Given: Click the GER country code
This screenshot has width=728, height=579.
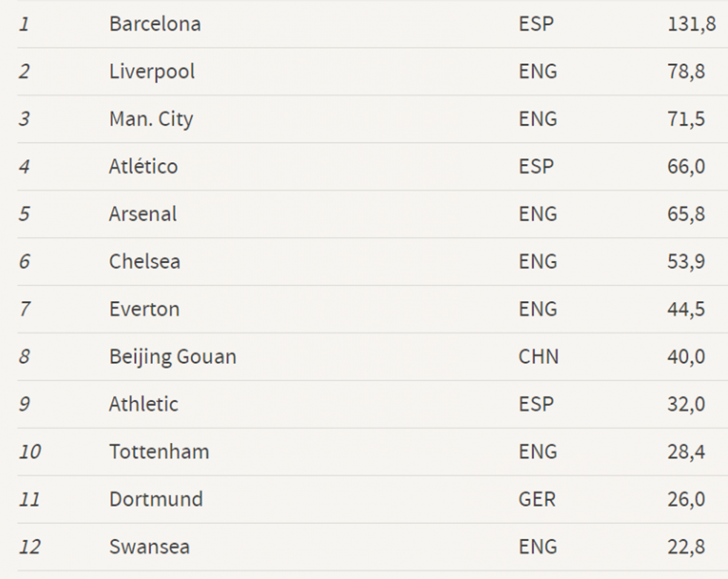Looking at the screenshot, I should click(537, 499).
